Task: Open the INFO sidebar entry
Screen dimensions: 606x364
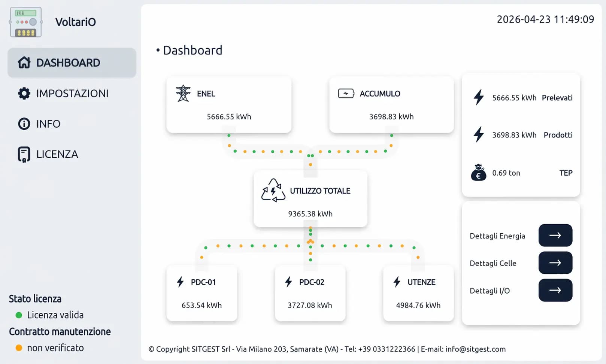Action: tap(48, 124)
